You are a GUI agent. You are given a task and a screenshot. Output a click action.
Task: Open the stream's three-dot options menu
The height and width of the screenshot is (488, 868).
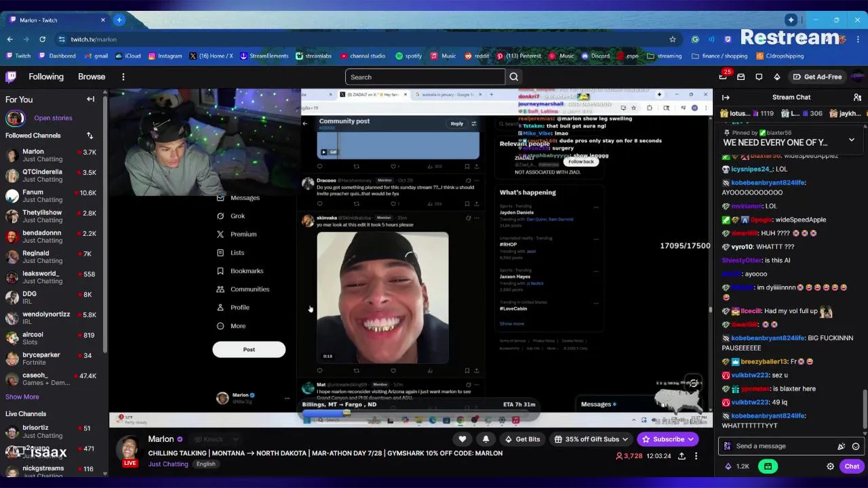click(x=696, y=456)
